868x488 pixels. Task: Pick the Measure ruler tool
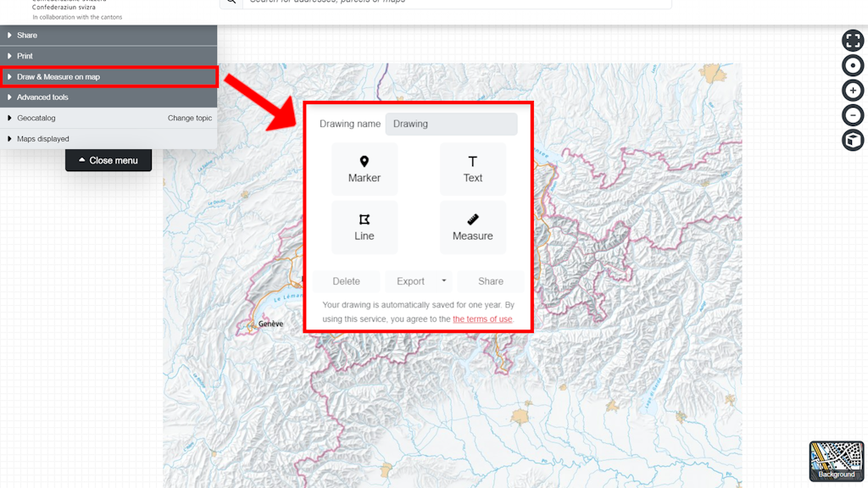click(472, 227)
